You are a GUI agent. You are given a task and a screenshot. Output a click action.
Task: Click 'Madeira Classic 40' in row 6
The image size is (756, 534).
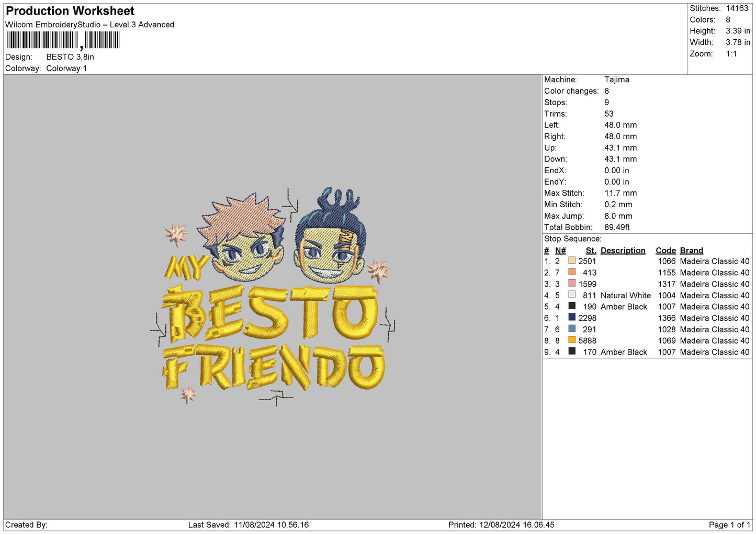point(715,318)
